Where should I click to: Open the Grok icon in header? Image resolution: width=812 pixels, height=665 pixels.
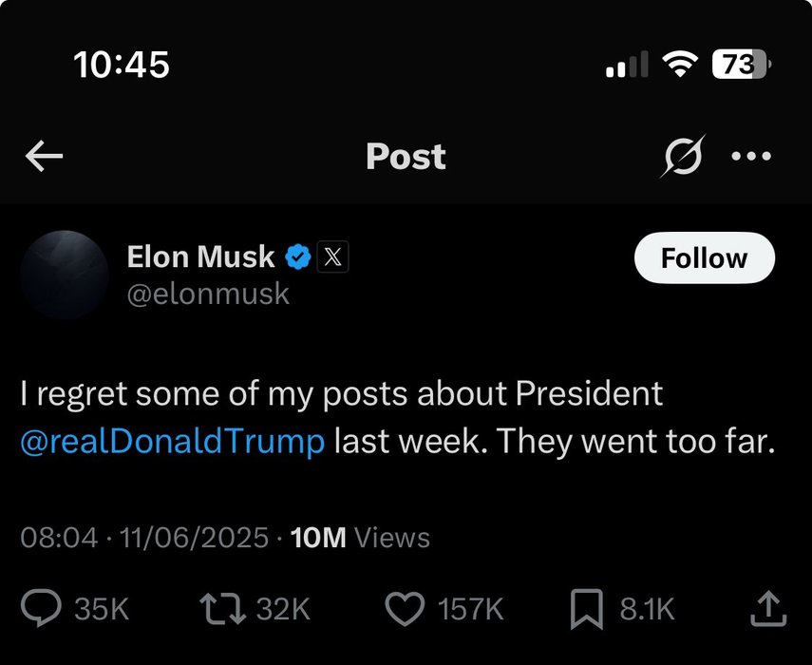pos(683,157)
